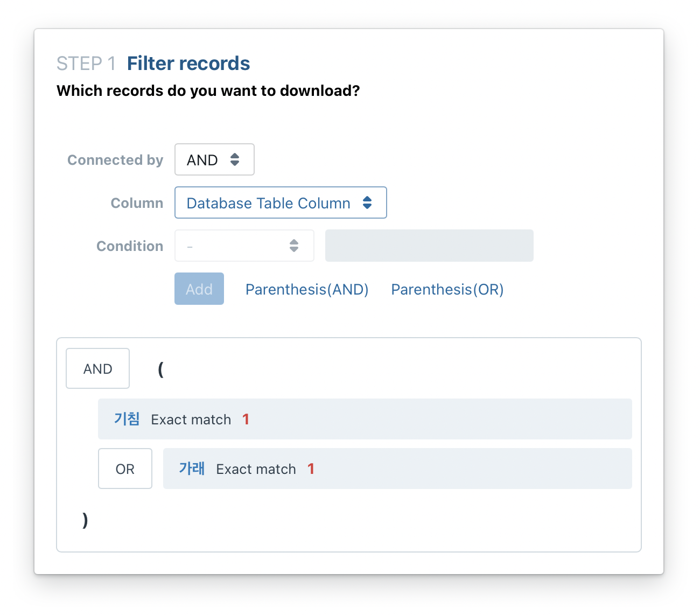Click the red value 1 in 가래 row
Screen dimensions: 700x615
point(311,469)
